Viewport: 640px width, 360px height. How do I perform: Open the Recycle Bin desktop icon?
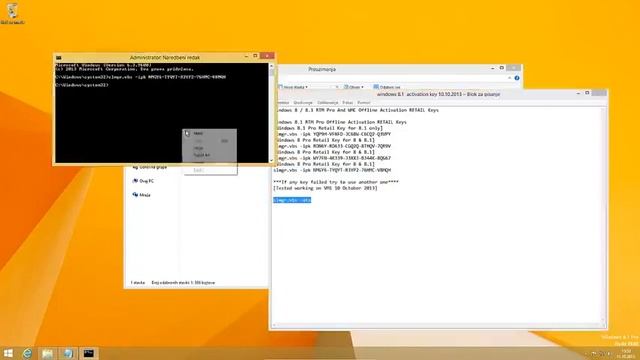12,12
